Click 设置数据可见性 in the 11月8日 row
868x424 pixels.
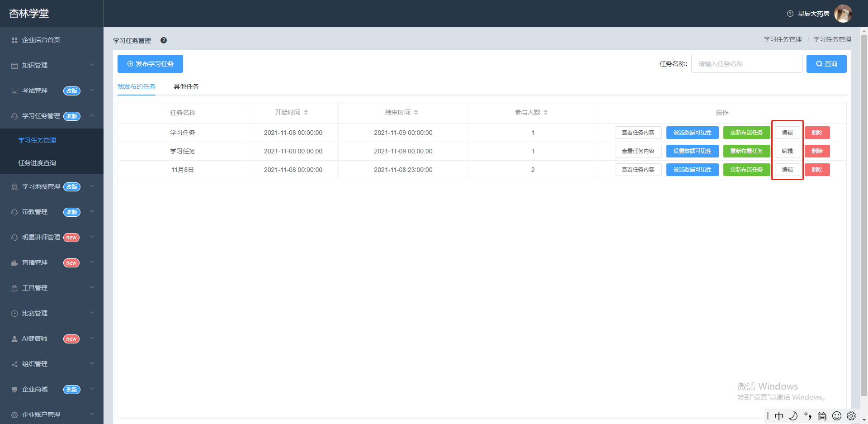pyautogui.click(x=692, y=170)
